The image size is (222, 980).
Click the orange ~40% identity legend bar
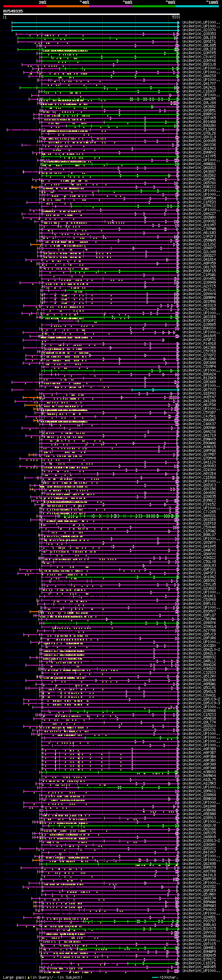point(68,6)
